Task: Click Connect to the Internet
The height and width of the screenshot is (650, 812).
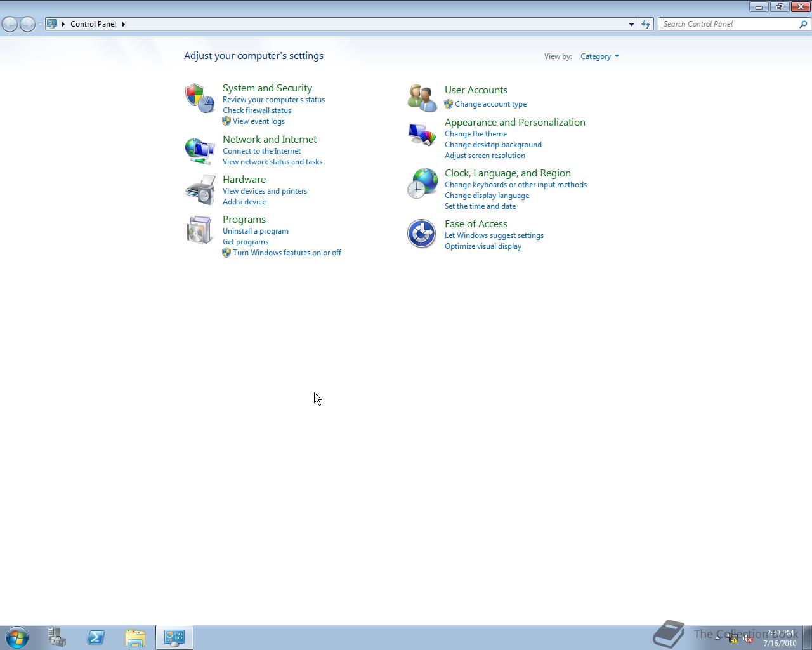Action: click(261, 151)
